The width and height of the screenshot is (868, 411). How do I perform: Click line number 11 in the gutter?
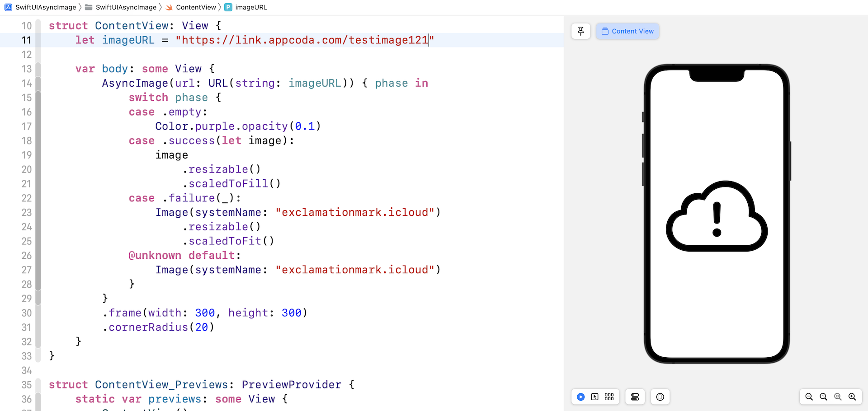26,40
